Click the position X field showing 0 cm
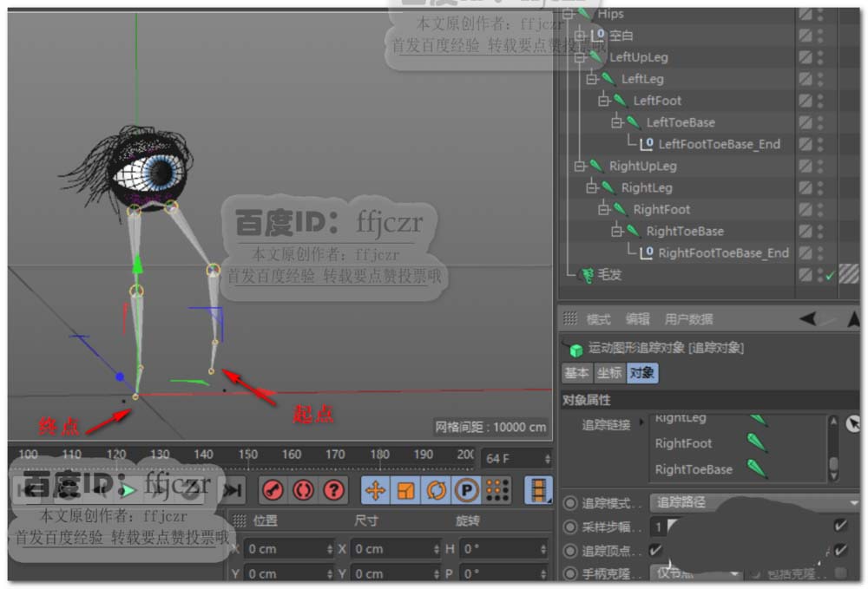Screen dimensions: 868x589 [x=289, y=548]
